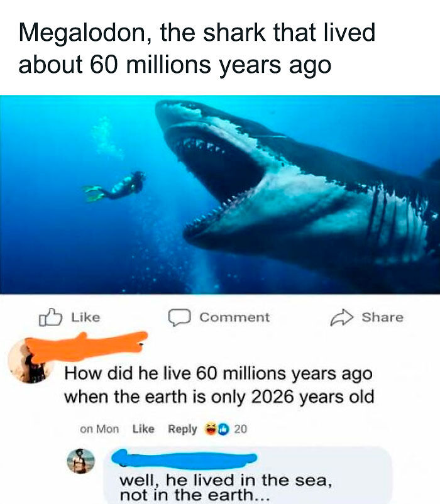Screen dimensions: 440x504
Task: Click the orange-redacted commenter name
Action: [x=87, y=346]
